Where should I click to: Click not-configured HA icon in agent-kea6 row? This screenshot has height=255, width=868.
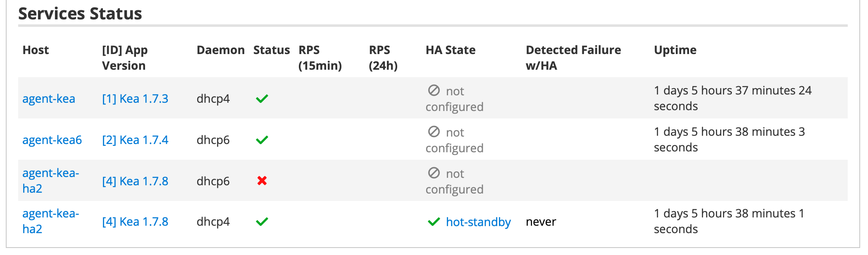point(434,132)
